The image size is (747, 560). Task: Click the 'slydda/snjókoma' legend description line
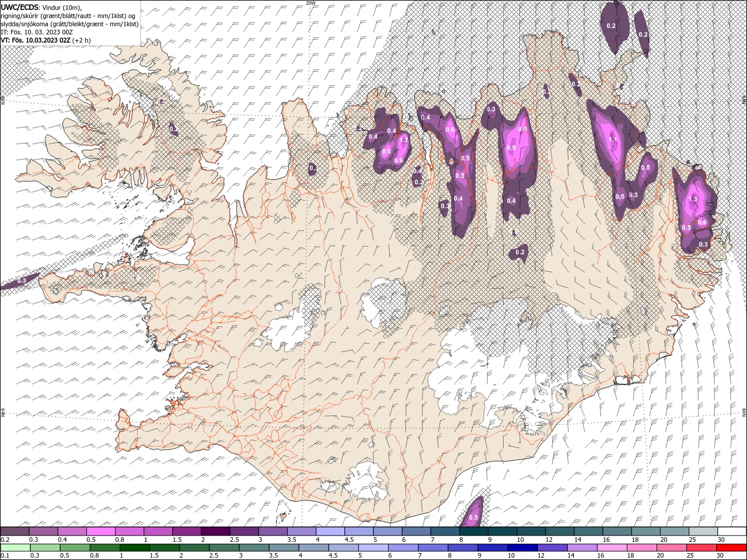pos(69,23)
